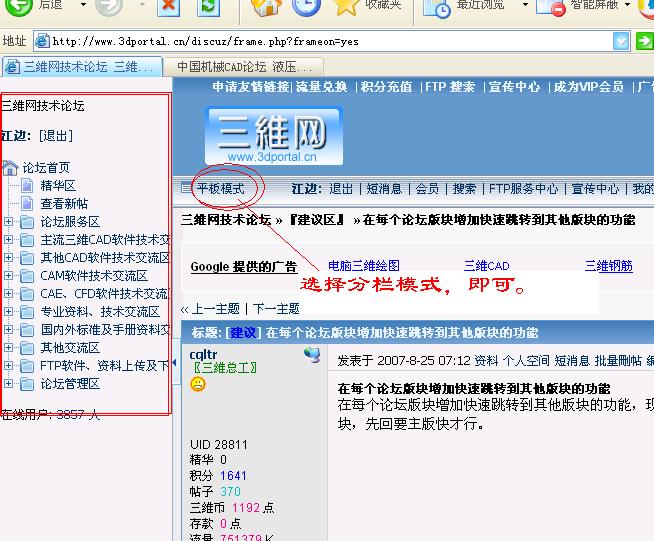
Task: Expand the CAM软件技术交流区 tree node
Action: (8, 275)
